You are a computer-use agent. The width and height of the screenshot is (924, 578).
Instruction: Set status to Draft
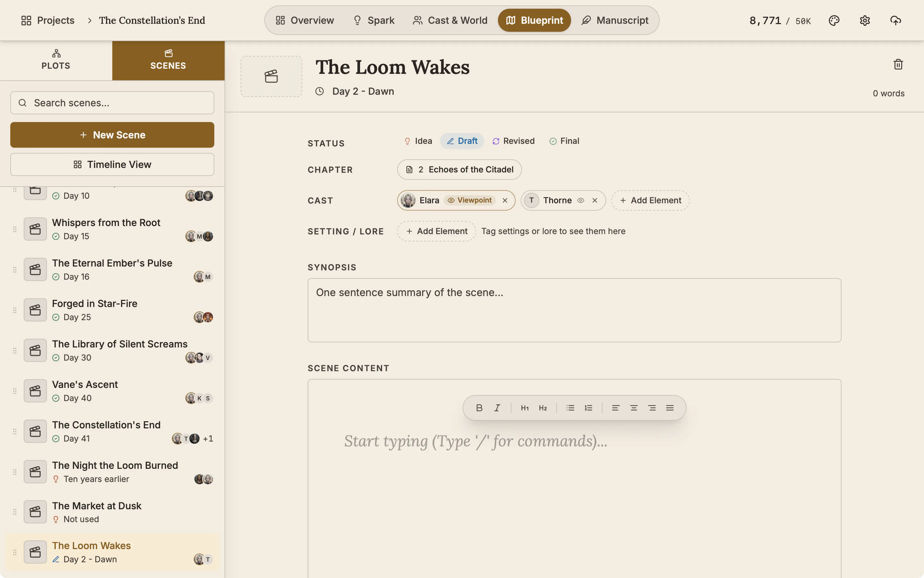462,141
